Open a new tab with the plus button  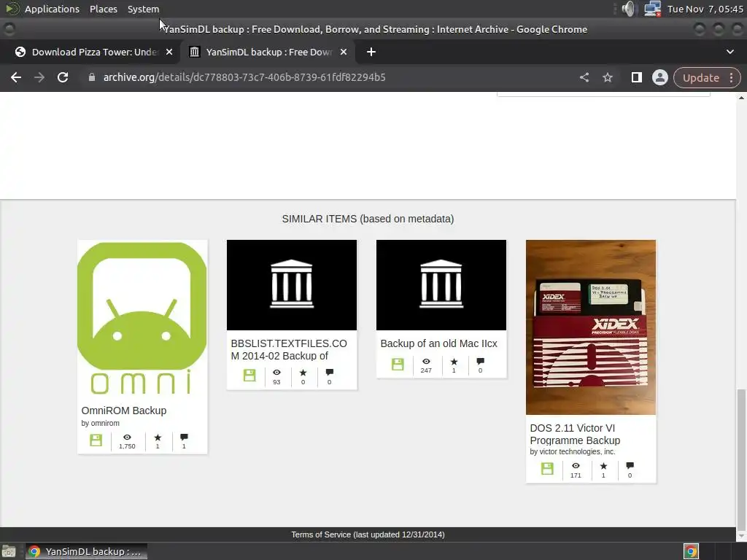(x=371, y=52)
